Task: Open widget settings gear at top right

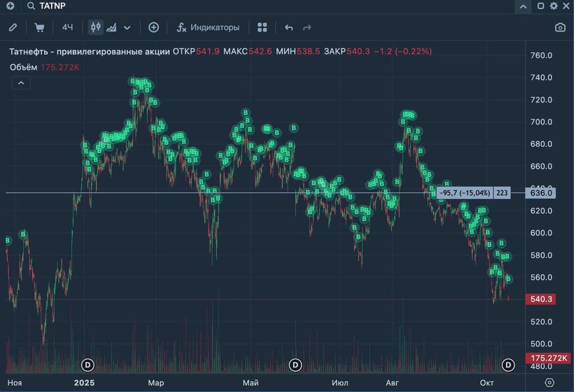Action: pos(554,6)
